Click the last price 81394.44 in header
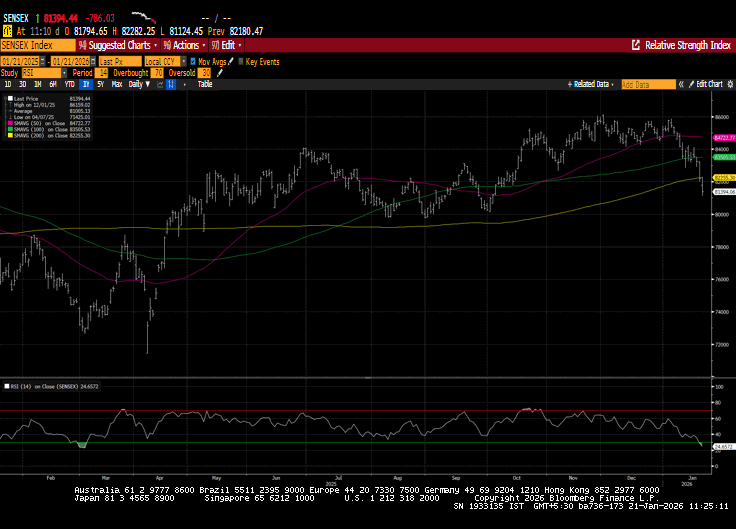Screen dimensions: 736x529 pyautogui.click(x=61, y=18)
